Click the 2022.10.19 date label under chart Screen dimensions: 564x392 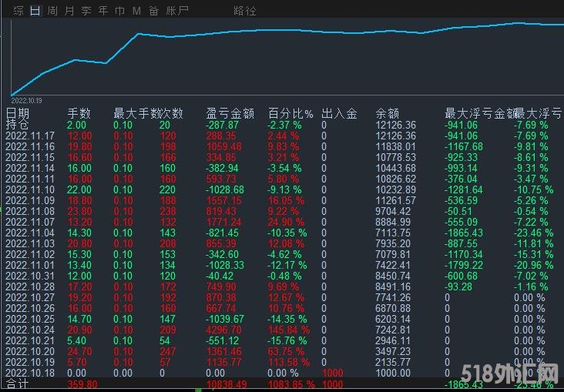coord(29,100)
